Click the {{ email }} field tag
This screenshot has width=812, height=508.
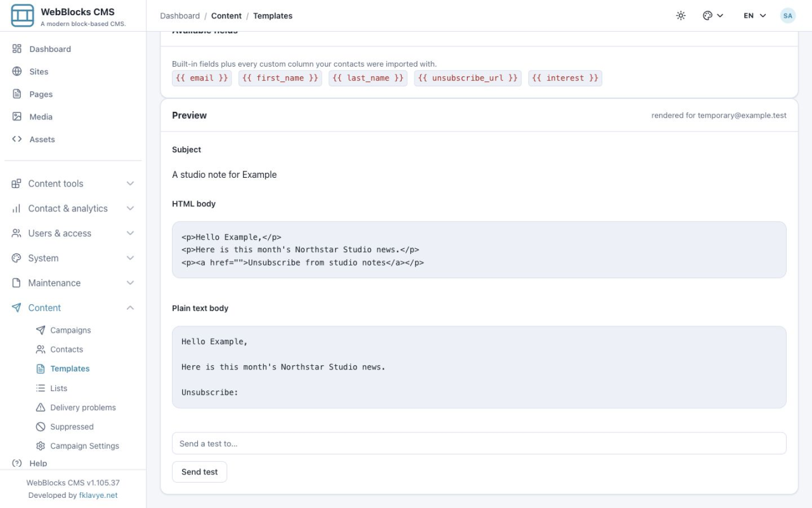202,78
